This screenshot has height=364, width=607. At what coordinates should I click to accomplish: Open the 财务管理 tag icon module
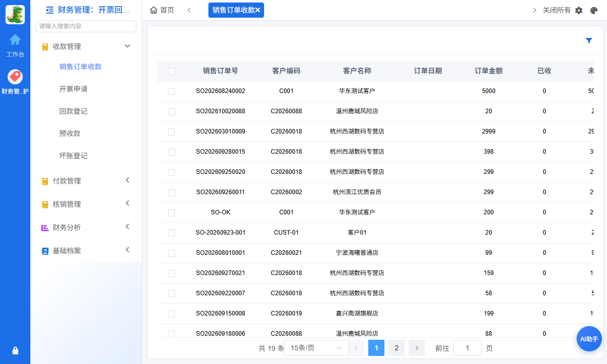[15, 77]
